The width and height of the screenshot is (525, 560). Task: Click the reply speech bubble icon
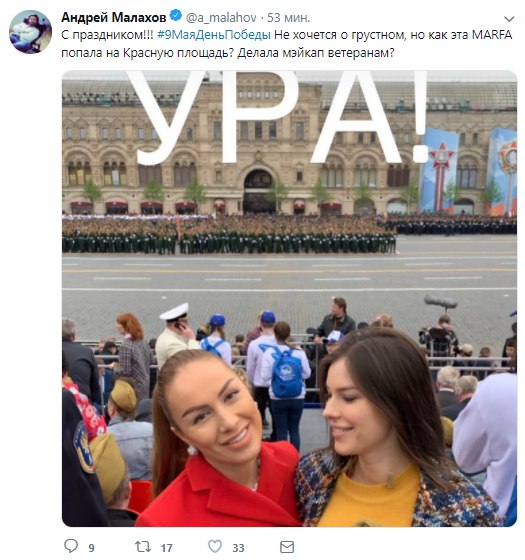[71, 546]
